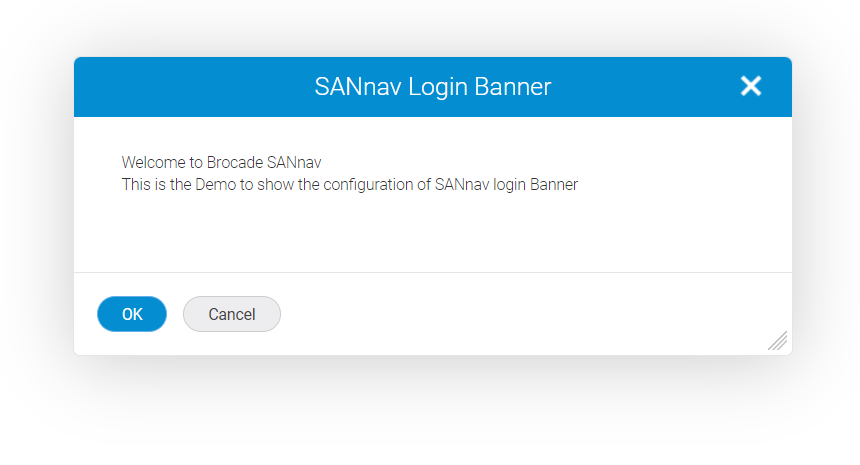
Task: Click blank white area below message text
Action: (x=432, y=235)
